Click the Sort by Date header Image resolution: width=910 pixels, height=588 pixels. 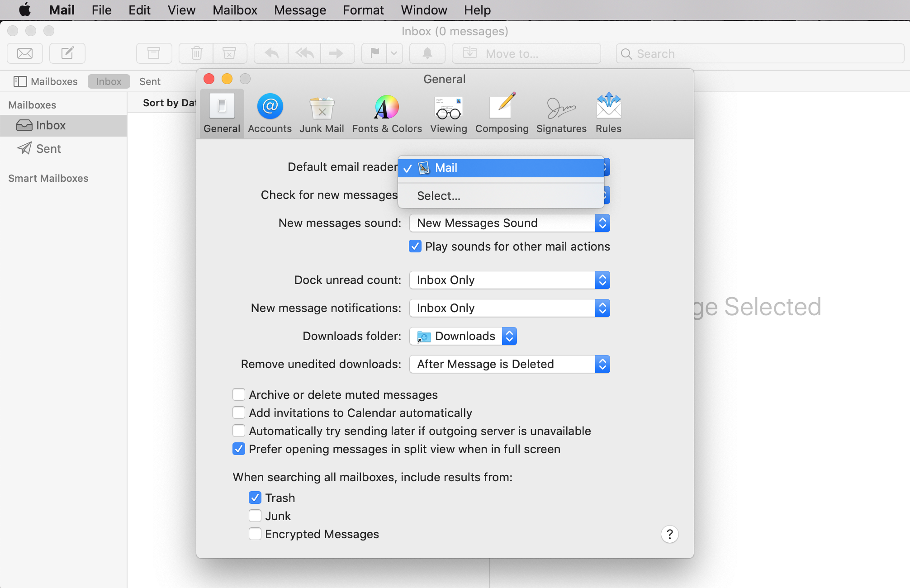[169, 103]
